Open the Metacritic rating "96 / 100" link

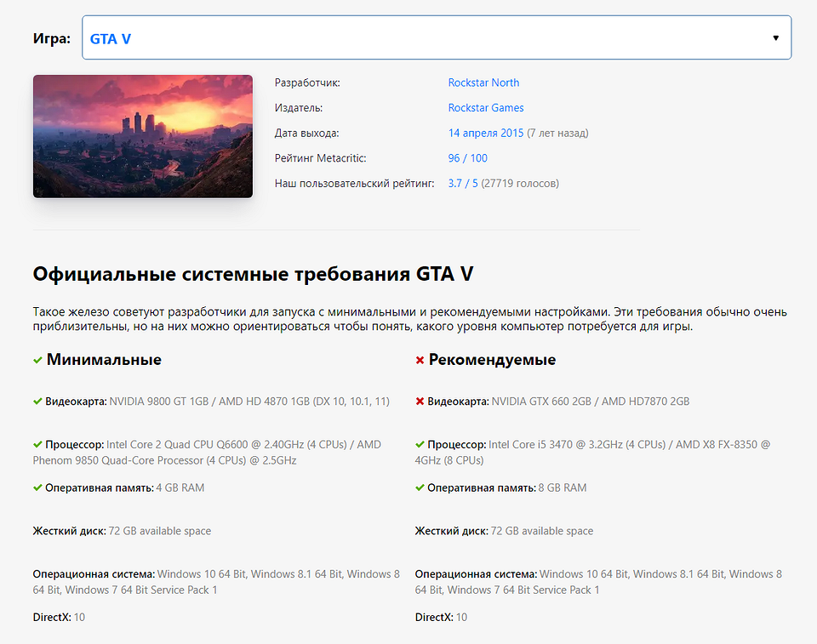coord(467,157)
